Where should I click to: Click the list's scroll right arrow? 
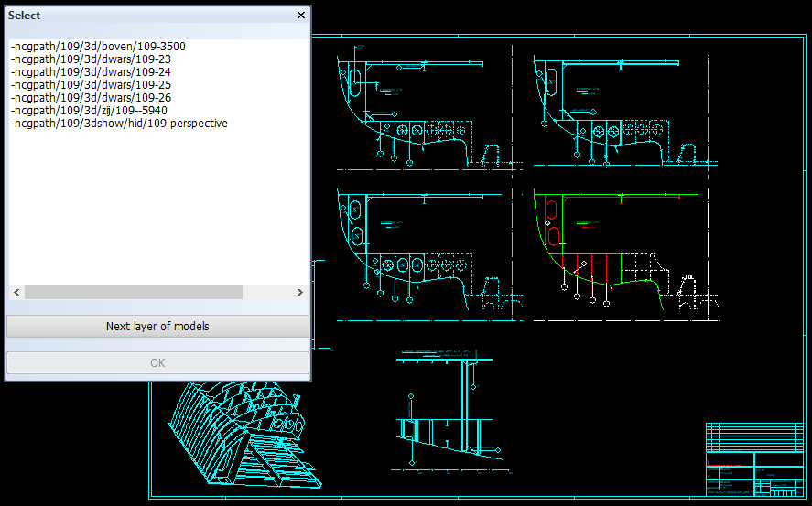coord(300,293)
